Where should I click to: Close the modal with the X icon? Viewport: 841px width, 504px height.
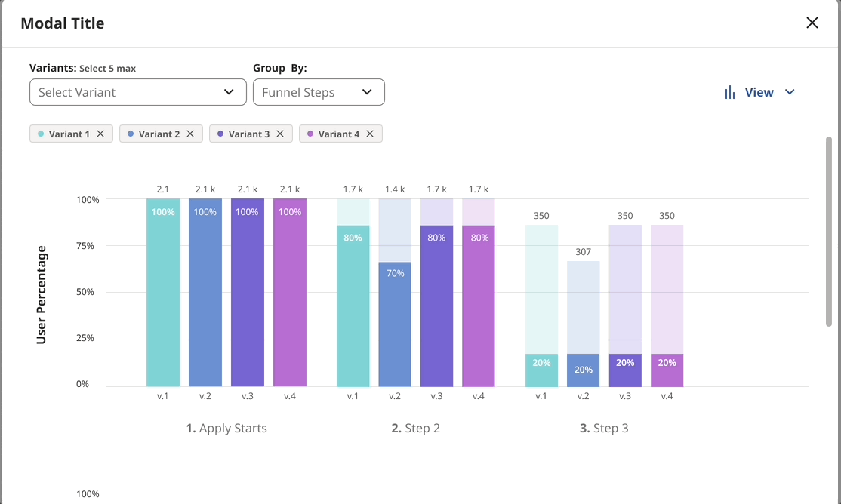(812, 23)
